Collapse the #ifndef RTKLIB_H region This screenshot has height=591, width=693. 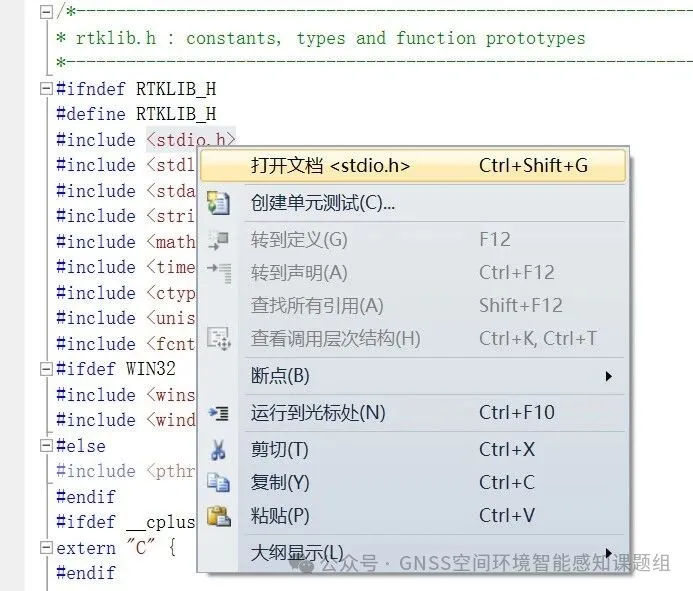45,89
